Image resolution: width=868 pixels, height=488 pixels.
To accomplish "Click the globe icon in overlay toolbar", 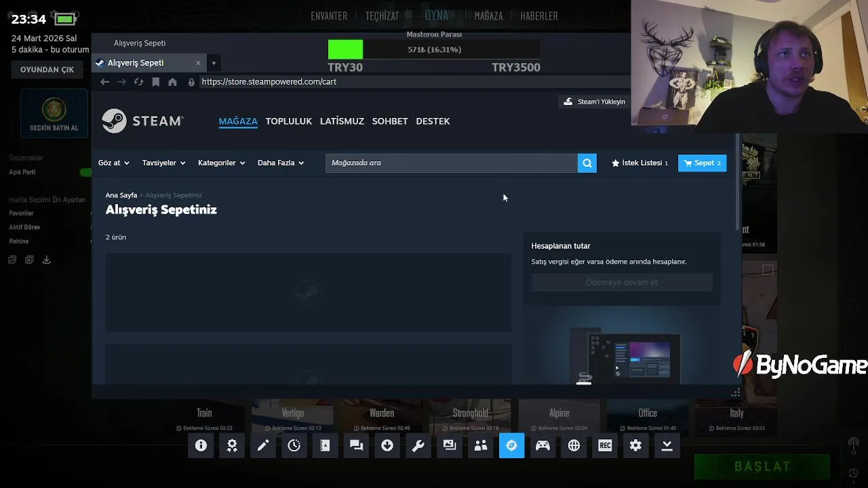I will point(574,445).
